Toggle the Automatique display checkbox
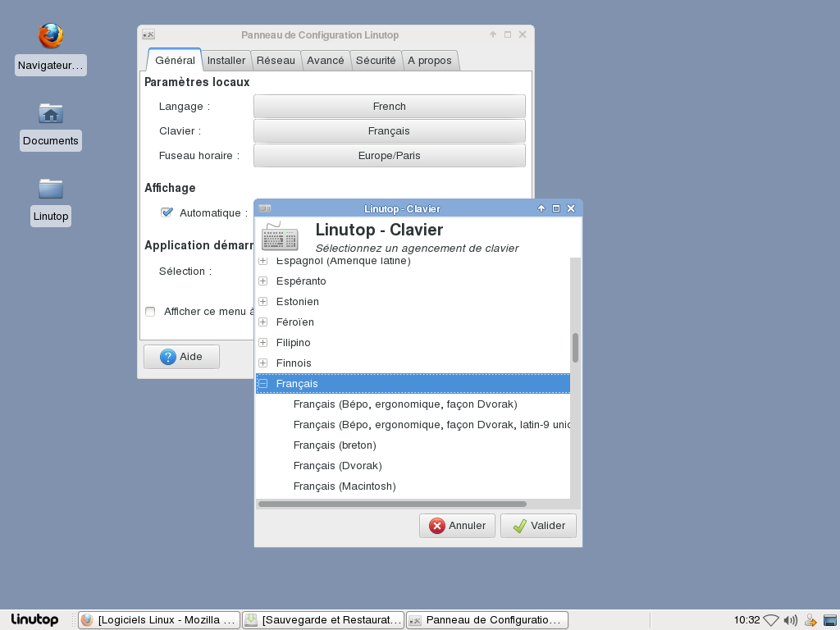The height and width of the screenshot is (630, 840). (167, 212)
